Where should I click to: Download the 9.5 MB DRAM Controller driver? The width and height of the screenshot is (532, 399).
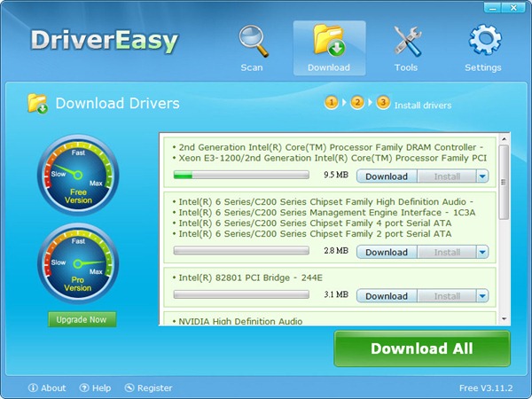coord(387,176)
